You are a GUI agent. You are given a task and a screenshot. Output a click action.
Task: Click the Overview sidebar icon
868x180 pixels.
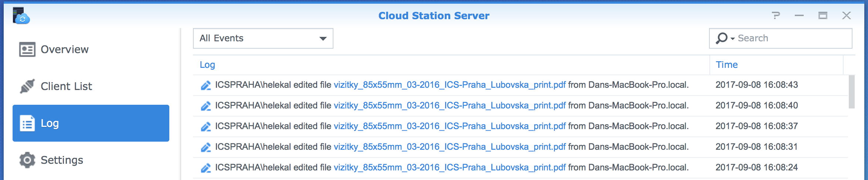(27, 49)
